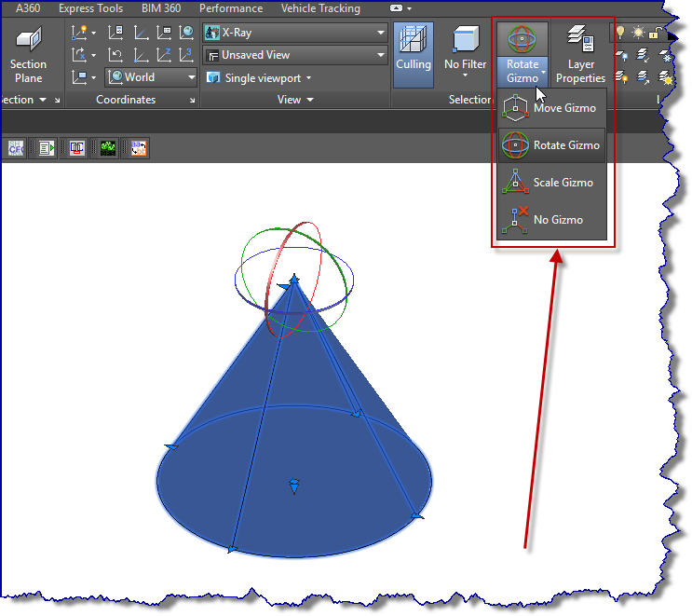Click Make Current layer icon with down-left arrow

(643, 55)
